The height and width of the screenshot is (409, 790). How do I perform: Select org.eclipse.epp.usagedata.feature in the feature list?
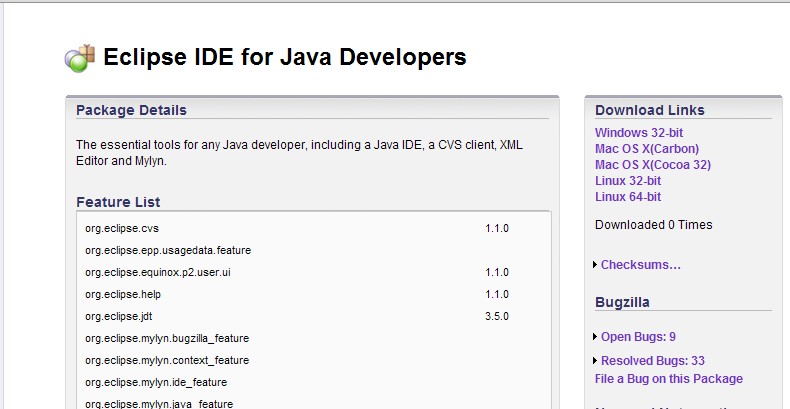pyautogui.click(x=168, y=250)
